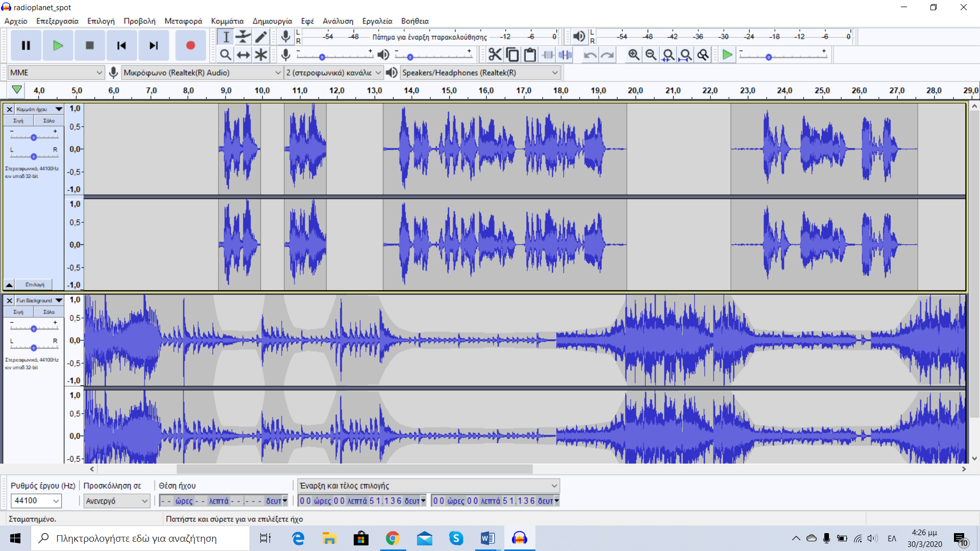The height and width of the screenshot is (551, 980).
Task: Open first track name dropdown menu
Action: pos(39,109)
